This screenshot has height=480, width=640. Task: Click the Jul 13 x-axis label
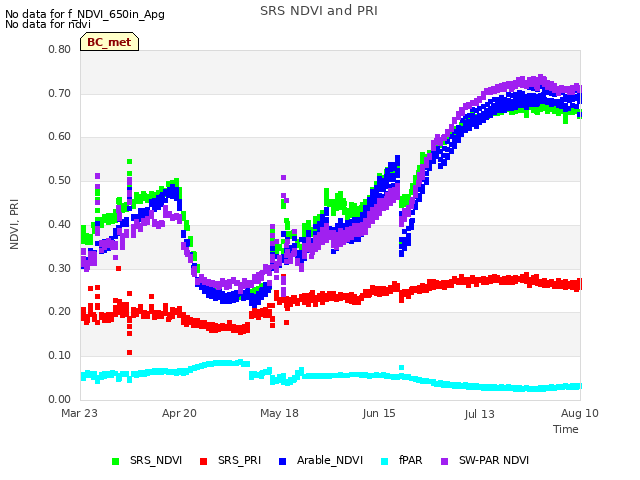[x=479, y=414]
